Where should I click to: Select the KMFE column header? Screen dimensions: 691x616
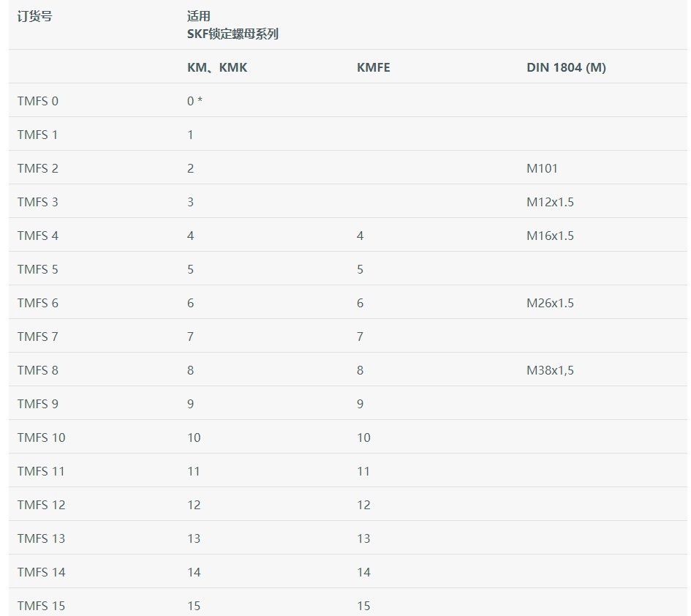(x=373, y=67)
